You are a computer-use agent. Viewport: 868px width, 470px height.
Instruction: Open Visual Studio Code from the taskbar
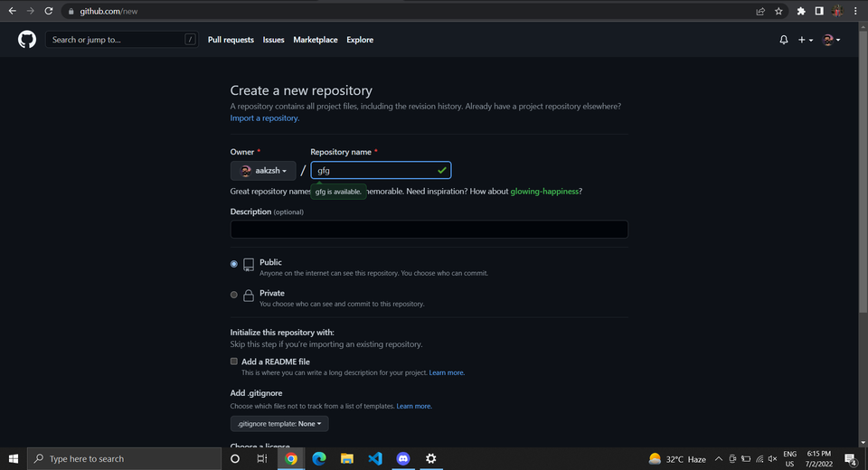coord(374,458)
